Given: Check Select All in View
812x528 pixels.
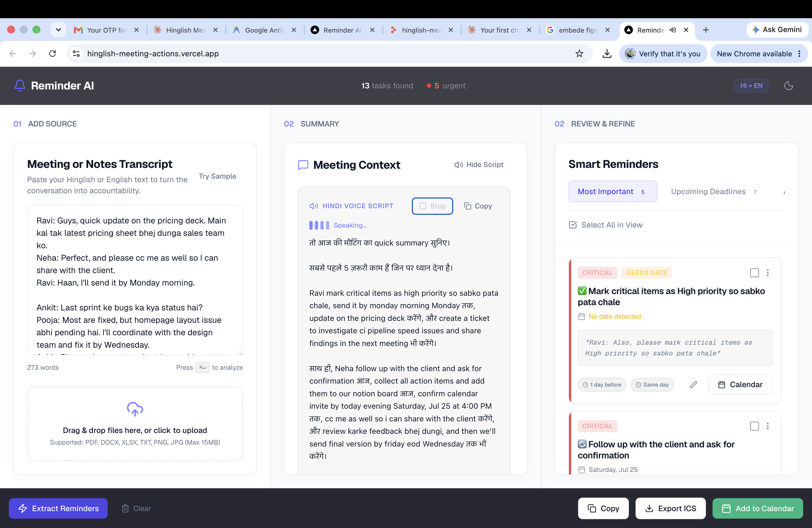Looking at the screenshot, I should pos(606,225).
